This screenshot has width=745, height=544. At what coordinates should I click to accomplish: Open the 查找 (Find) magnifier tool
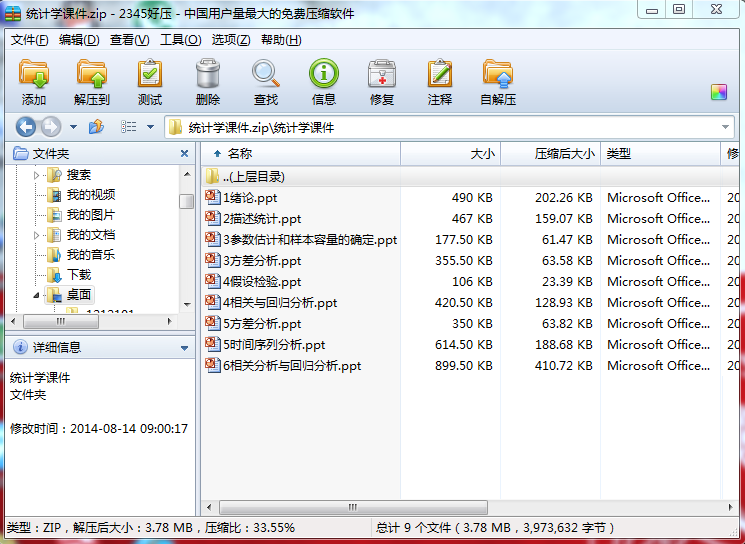click(x=266, y=82)
